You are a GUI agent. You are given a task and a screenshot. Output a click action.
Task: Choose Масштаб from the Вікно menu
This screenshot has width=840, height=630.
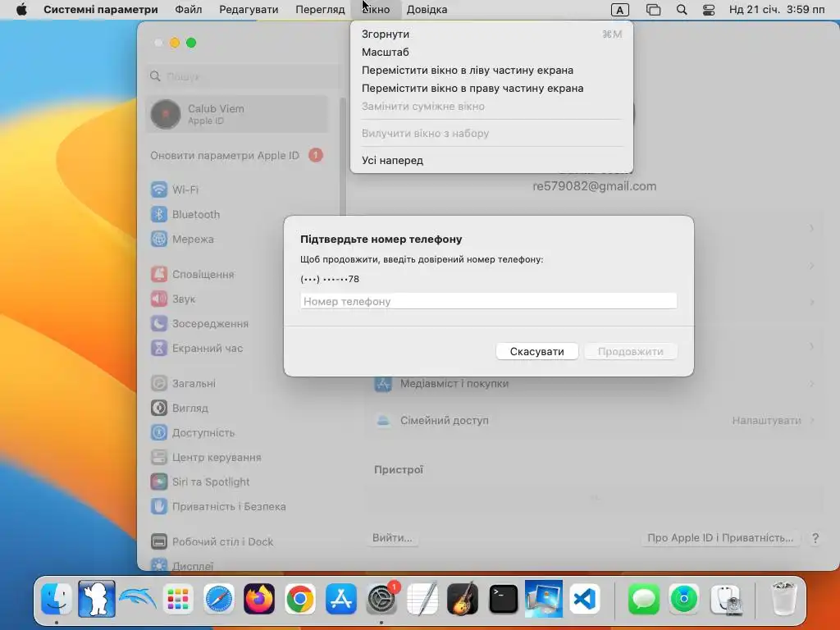pos(492,52)
